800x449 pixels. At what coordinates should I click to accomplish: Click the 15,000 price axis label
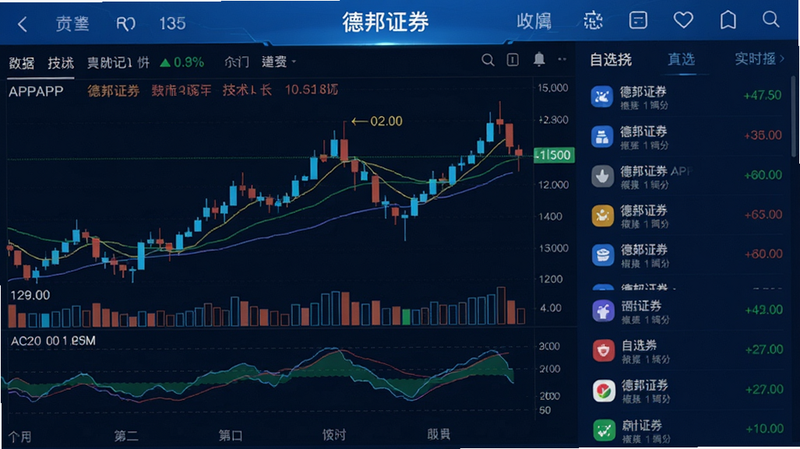[x=553, y=88]
